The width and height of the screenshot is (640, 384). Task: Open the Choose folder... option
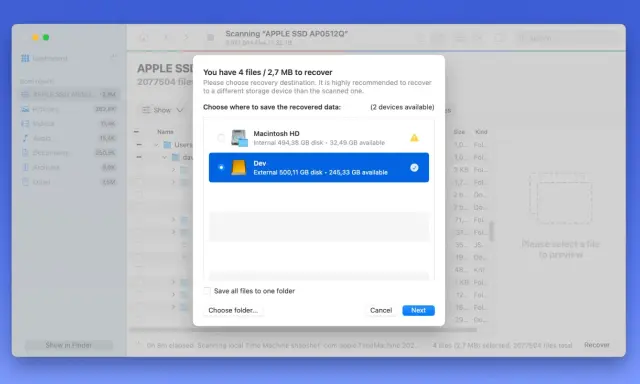pos(233,310)
